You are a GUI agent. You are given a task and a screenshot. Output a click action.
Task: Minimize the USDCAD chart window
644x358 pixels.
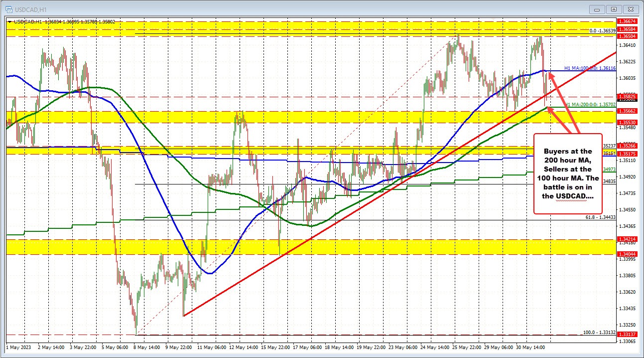(596, 8)
